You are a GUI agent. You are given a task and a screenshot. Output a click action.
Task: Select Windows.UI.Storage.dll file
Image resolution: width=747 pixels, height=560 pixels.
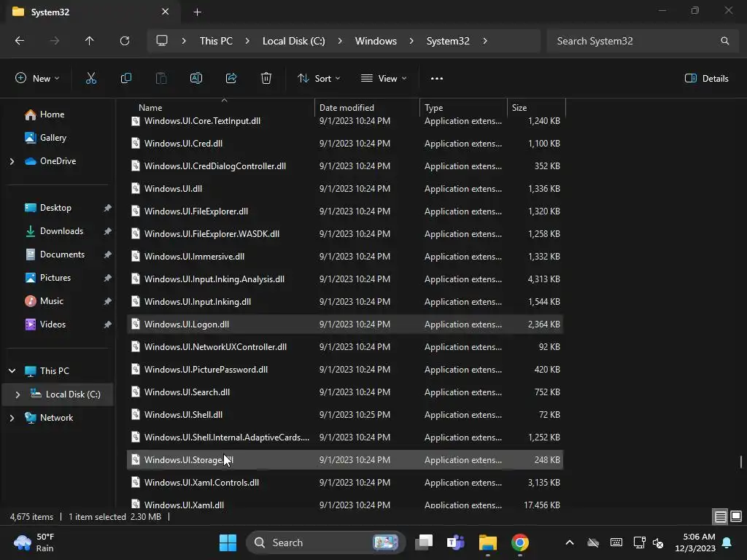(x=345, y=460)
